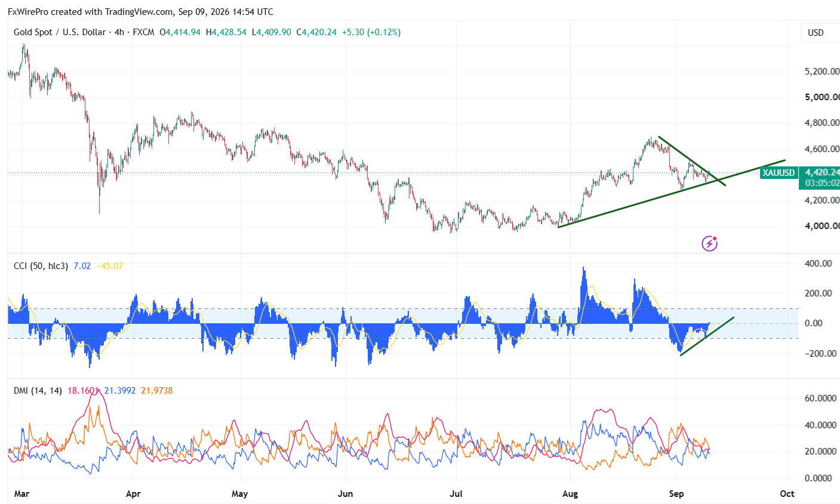840x504 pixels.
Task: Select the yellow CCI value -45.07
Action: click(110, 266)
